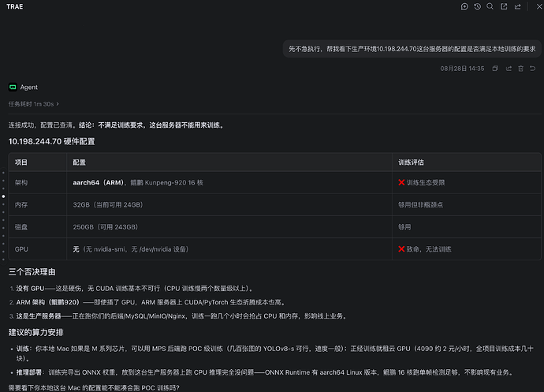544x392 pixels.
Task: Jump to the highlighted dot in conversation navigator
Action: coord(3,196)
